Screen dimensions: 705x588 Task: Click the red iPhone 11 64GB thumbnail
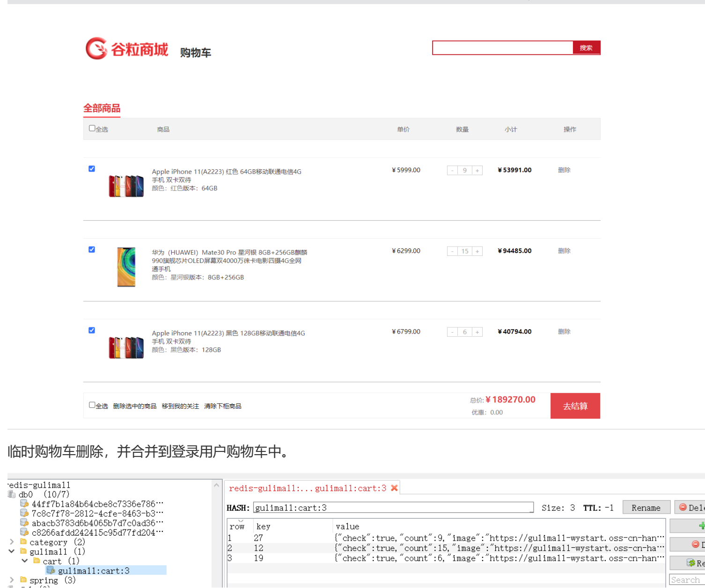(x=126, y=186)
